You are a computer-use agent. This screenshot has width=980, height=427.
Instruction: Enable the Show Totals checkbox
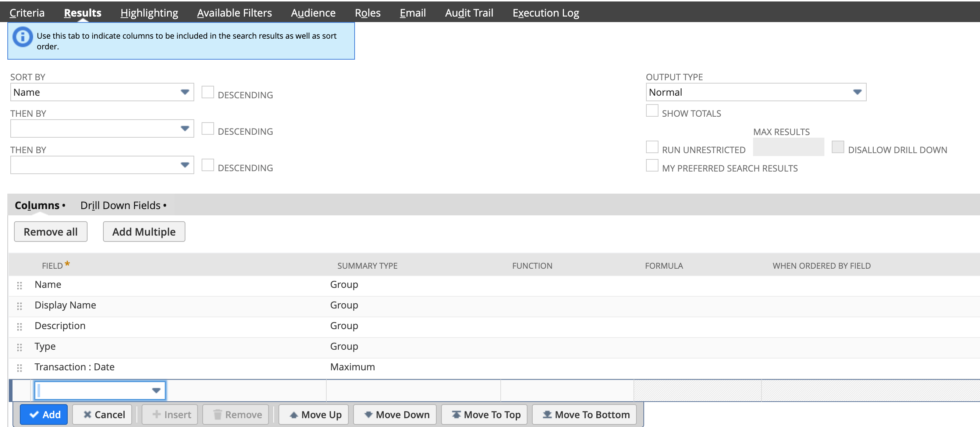click(652, 111)
